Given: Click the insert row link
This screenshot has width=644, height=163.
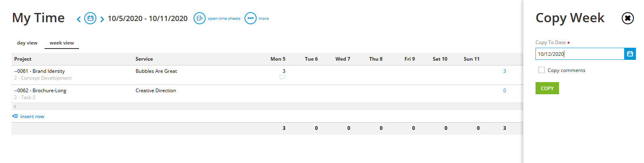Looking at the screenshot, I should (32, 116).
